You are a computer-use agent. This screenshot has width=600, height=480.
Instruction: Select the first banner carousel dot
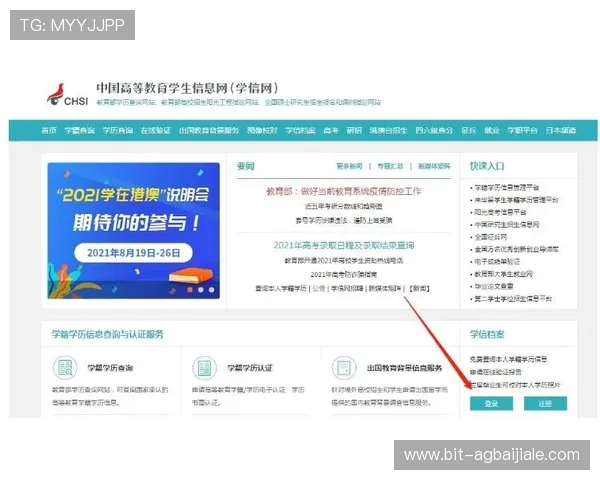click(x=190, y=290)
